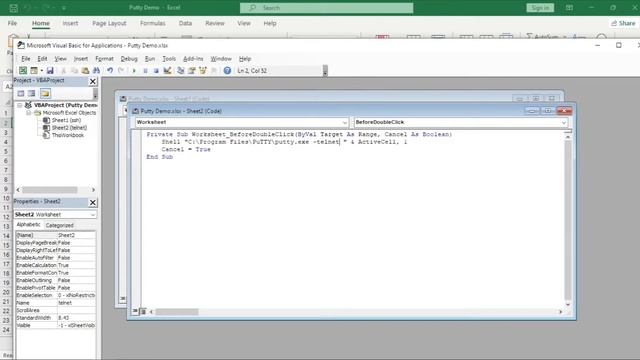
Task: Switch to Categorized properties tab
Action: 60,225
